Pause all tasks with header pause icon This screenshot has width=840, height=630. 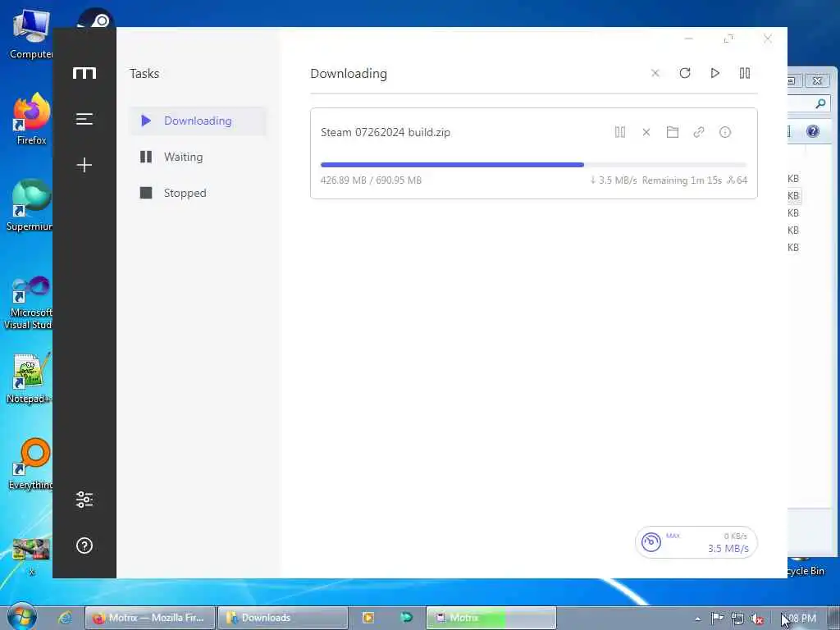pyautogui.click(x=745, y=73)
